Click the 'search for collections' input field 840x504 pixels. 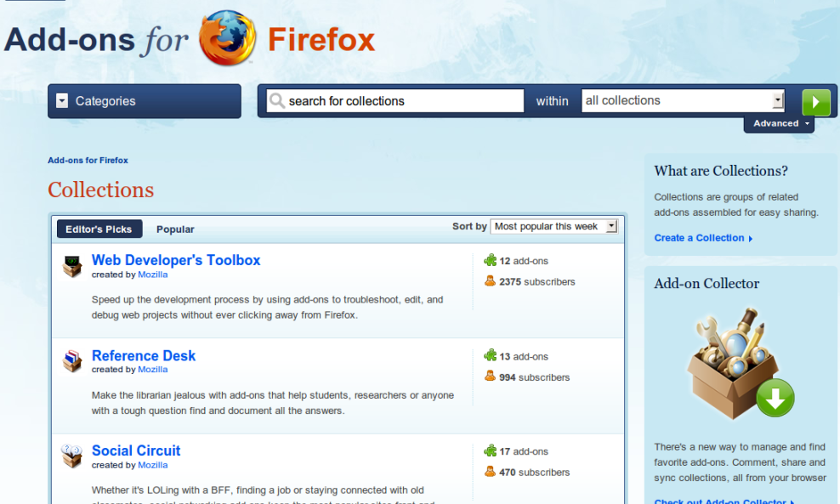pos(394,100)
